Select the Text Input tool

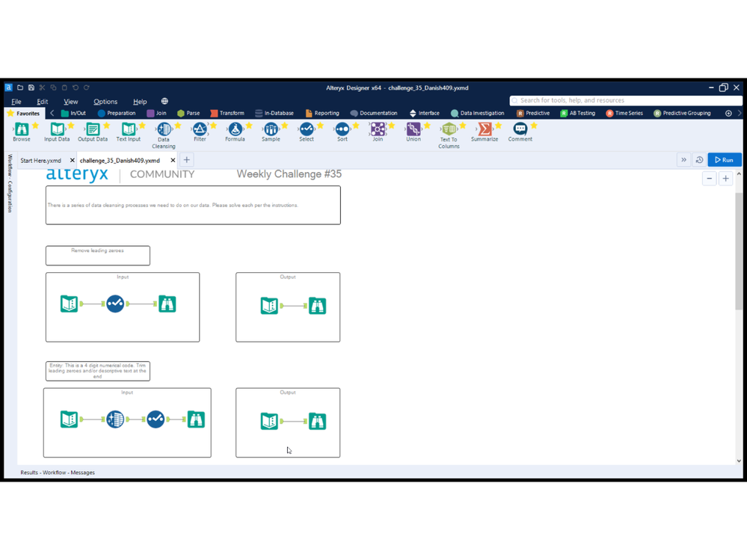tap(128, 132)
